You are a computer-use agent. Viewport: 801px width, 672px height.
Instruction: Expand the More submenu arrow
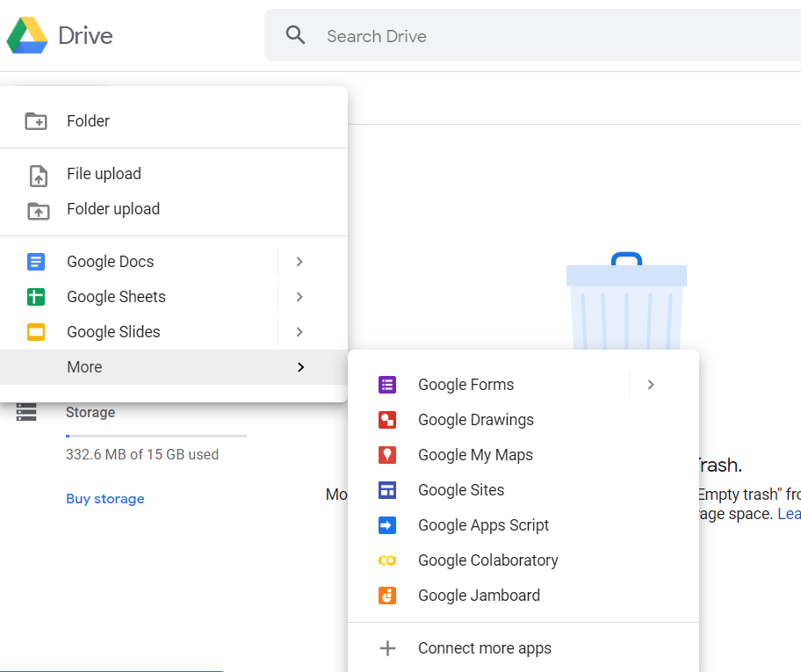(301, 367)
